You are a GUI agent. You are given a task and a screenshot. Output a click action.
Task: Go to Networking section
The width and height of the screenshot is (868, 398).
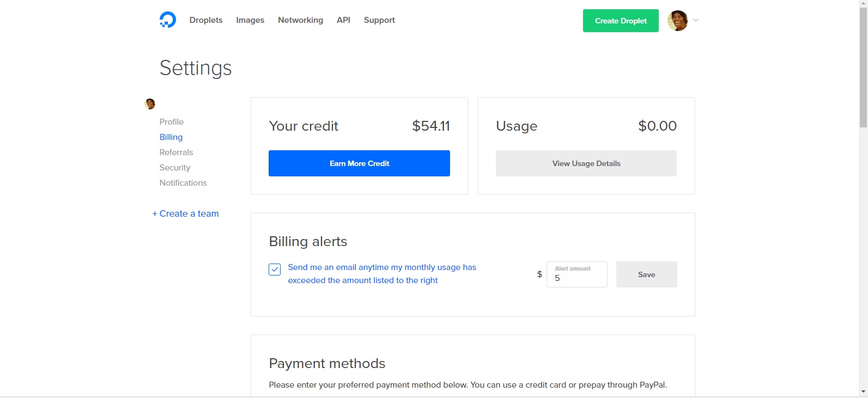click(x=300, y=20)
